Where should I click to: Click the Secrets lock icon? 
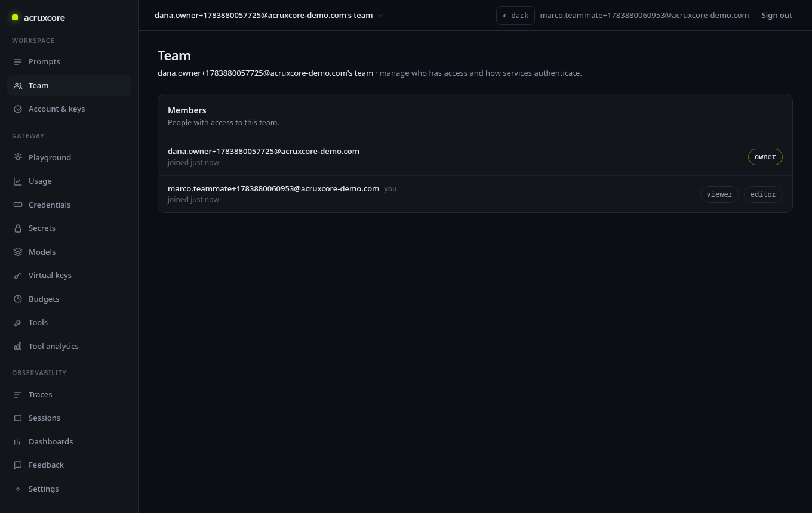click(x=18, y=228)
